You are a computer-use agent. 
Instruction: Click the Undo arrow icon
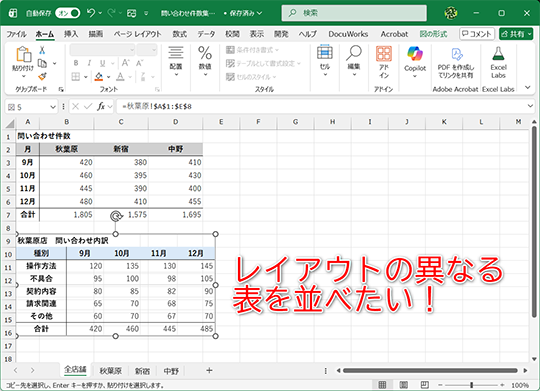tap(91, 13)
